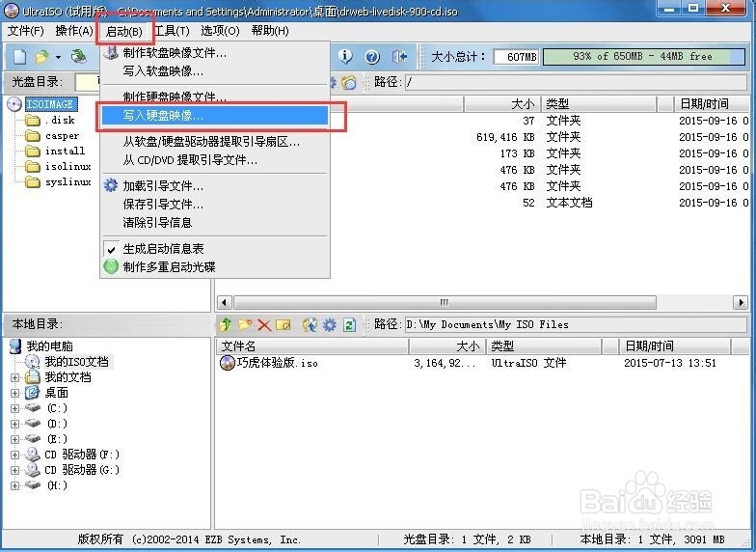Viewport: 756px width, 552px height.
Task: Choose 从 CD/DVD 提取引导文件... entry
Action: (215, 160)
